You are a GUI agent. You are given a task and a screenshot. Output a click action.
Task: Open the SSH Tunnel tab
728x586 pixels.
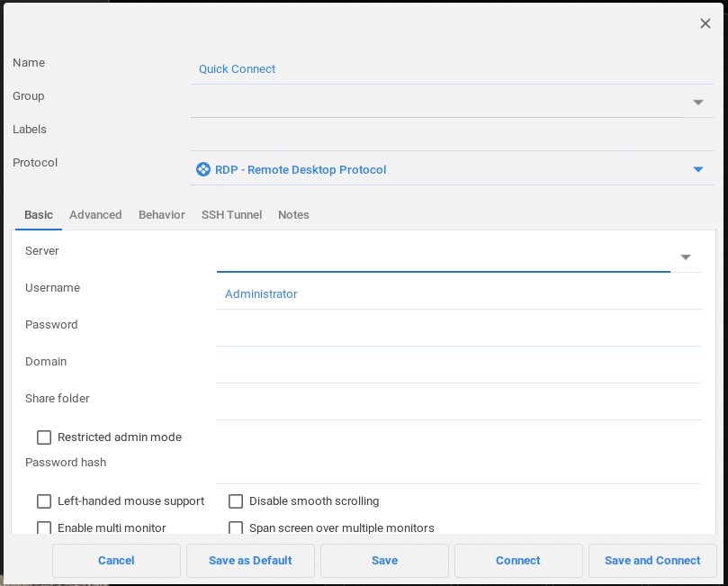(231, 215)
